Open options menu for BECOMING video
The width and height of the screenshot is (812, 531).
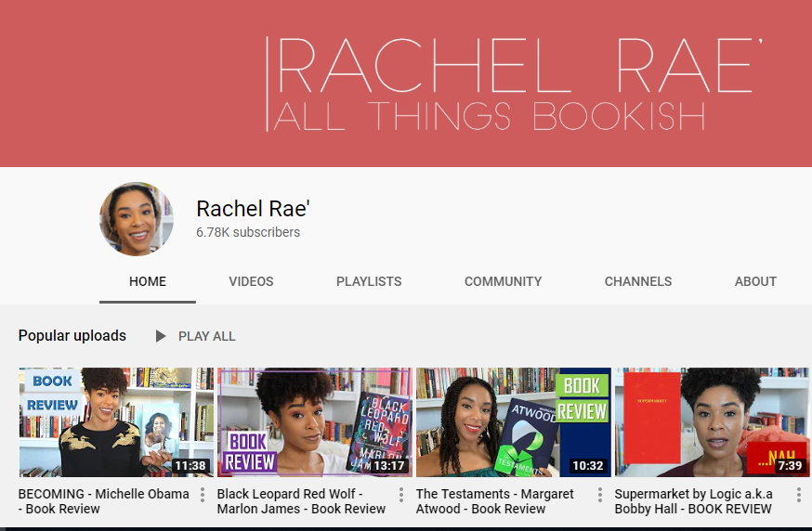(x=203, y=495)
